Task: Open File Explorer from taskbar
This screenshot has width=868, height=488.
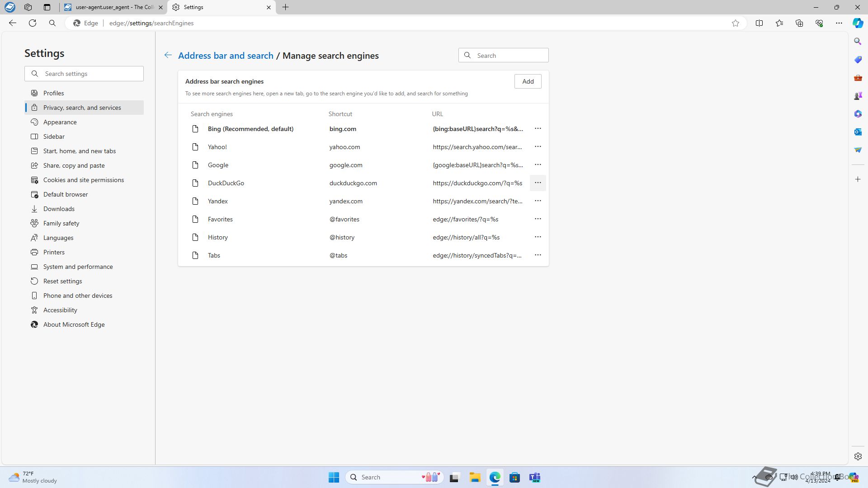Action: coord(475,477)
